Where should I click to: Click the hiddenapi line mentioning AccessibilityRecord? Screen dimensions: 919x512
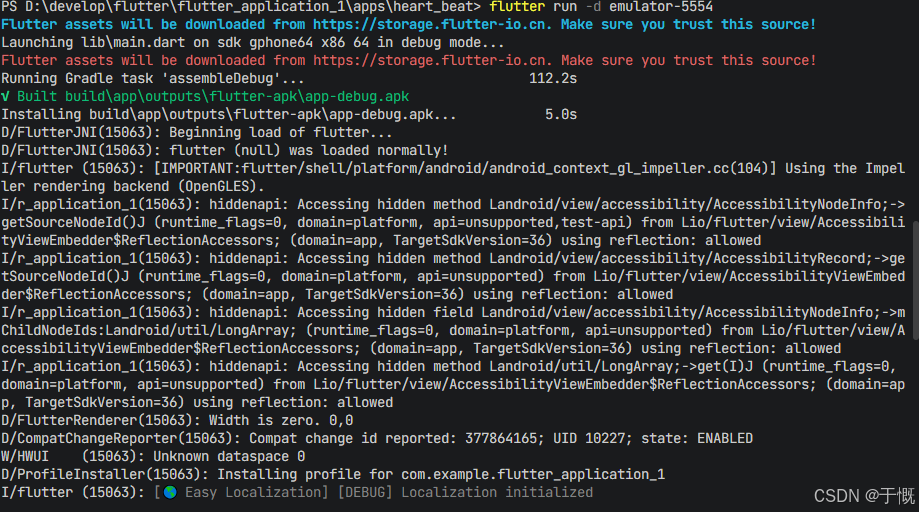[x=452, y=258]
